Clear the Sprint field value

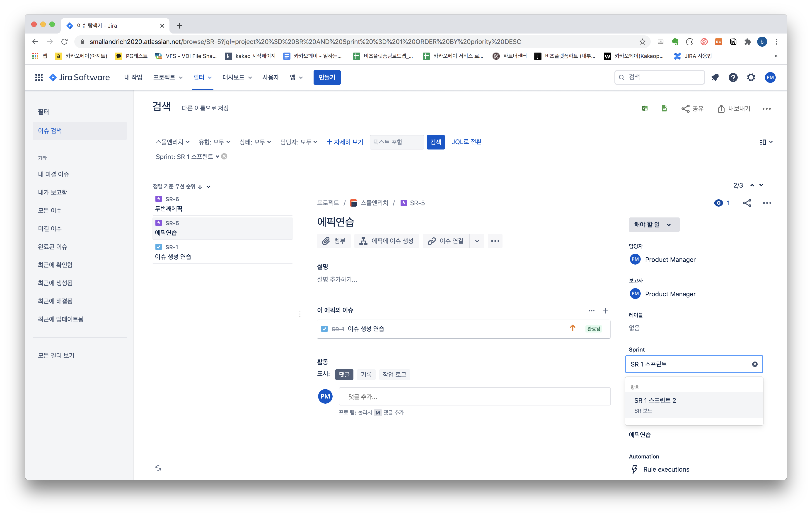click(x=755, y=364)
